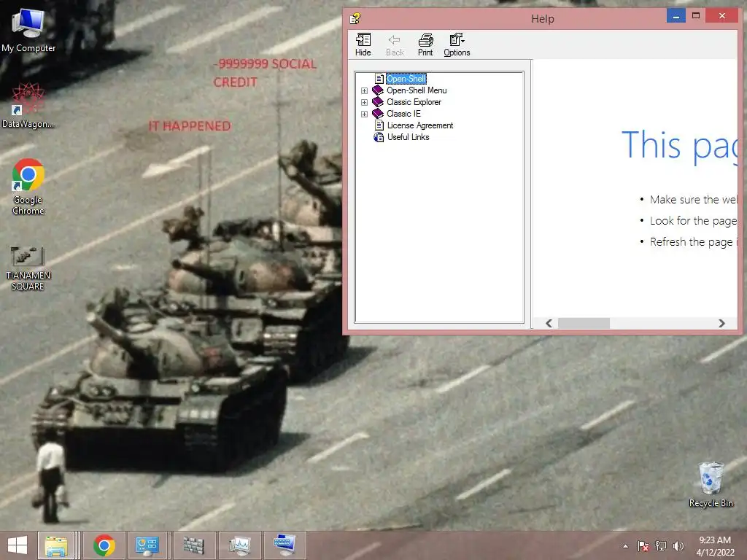Show hidden system tray icons
Image resolution: width=747 pixels, height=560 pixels.
click(625, 546)
